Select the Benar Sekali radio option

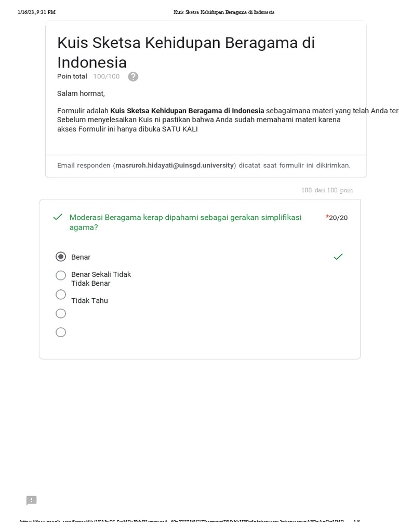click(61, 275)
